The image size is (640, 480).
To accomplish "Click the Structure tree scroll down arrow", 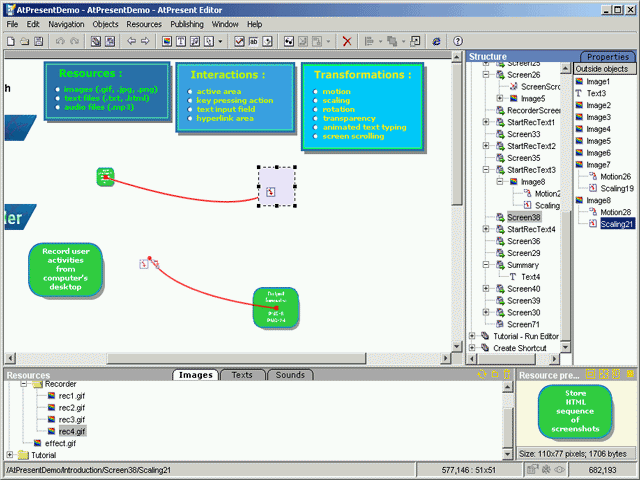I will 565,347.
